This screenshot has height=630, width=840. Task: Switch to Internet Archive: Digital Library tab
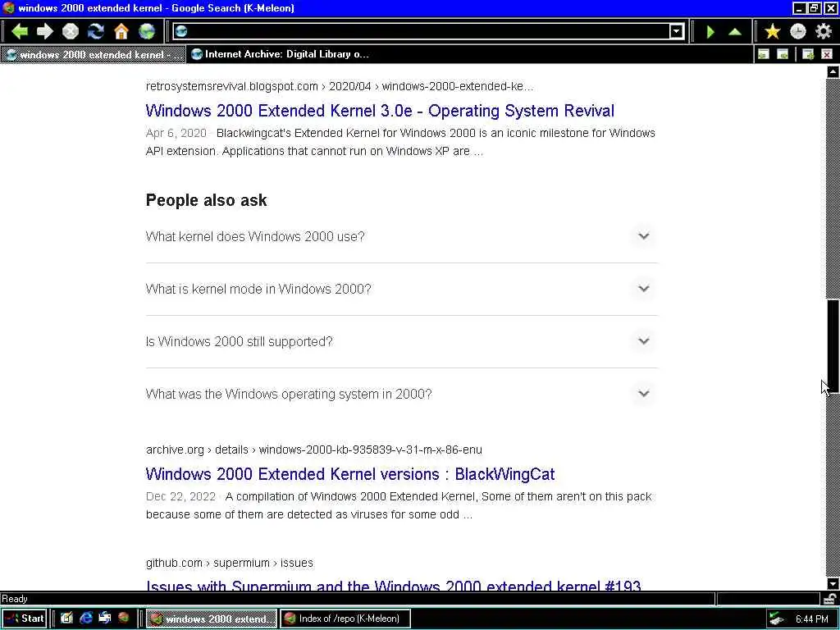(x=281, y=54)
